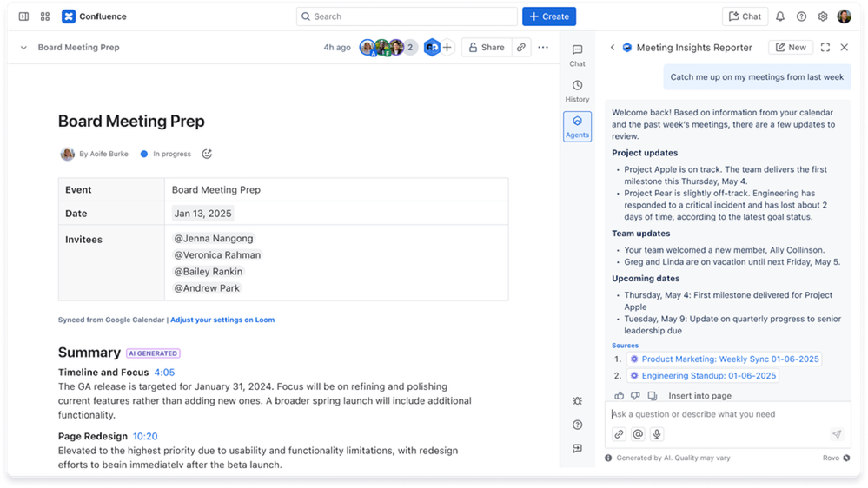
Task: Open notifications bell
Action: [x=780, y=16]
